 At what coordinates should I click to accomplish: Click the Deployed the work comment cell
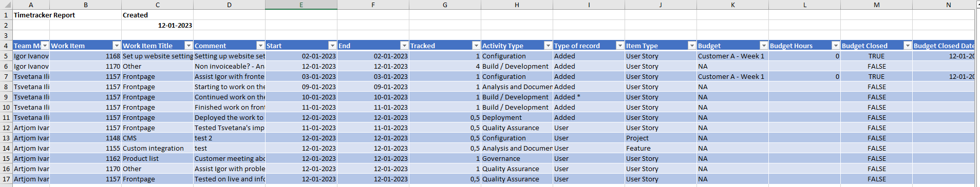(x=229, y=117)
